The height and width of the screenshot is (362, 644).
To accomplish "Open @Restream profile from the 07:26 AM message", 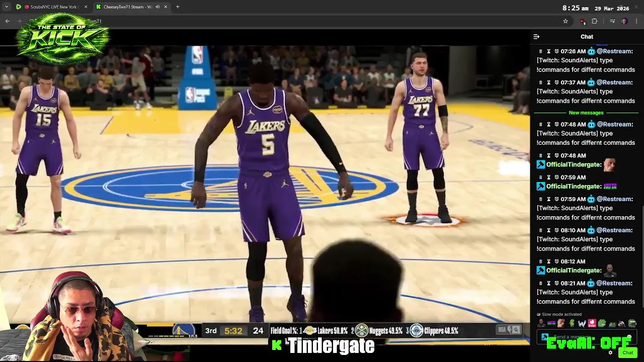I will [615, 51].
